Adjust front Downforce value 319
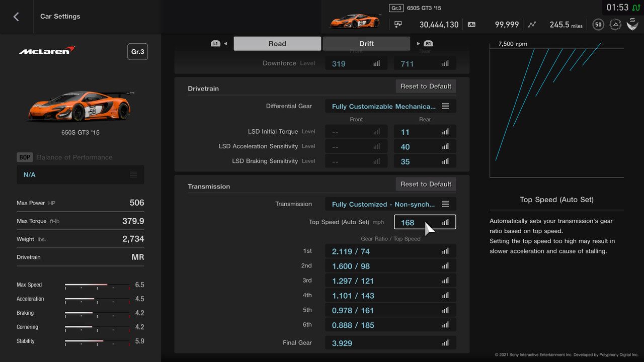The width and height of the screenshot is (644, 362). [x=356, y=64]
